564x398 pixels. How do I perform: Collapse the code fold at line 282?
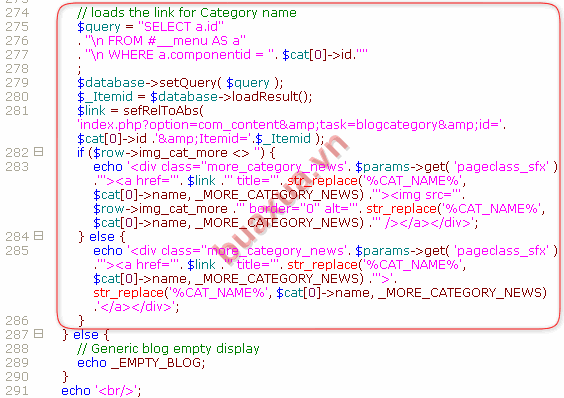[38, 152]
